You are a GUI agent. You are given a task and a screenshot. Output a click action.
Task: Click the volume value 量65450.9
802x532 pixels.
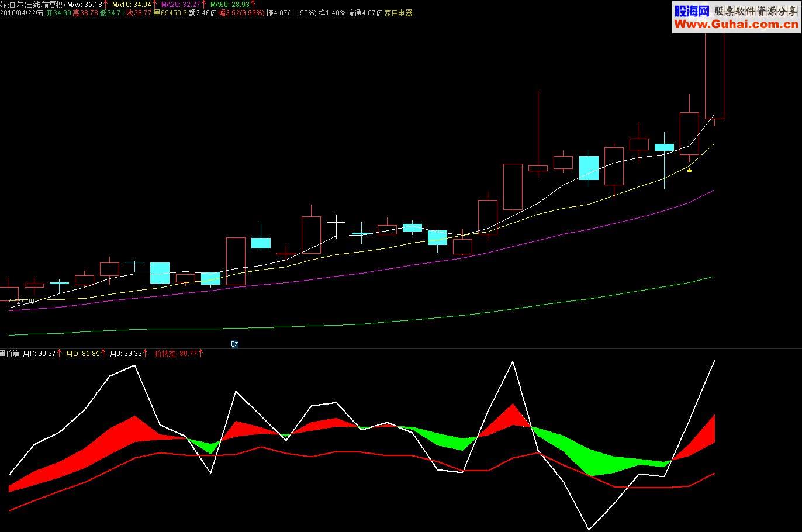tap(170, 13)
